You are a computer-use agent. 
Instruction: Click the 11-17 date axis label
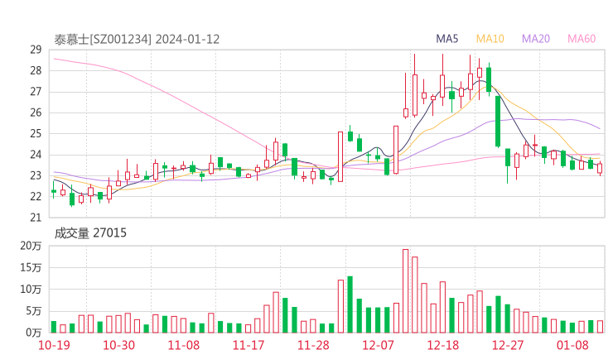[x=249, y=345]
